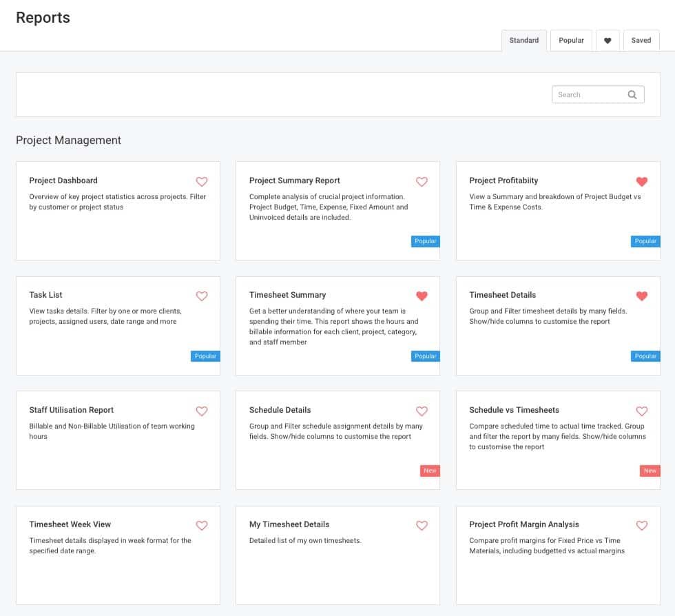
Task: Click into the Search reports field
Action: pyautogui.click(x=588, y=95)
